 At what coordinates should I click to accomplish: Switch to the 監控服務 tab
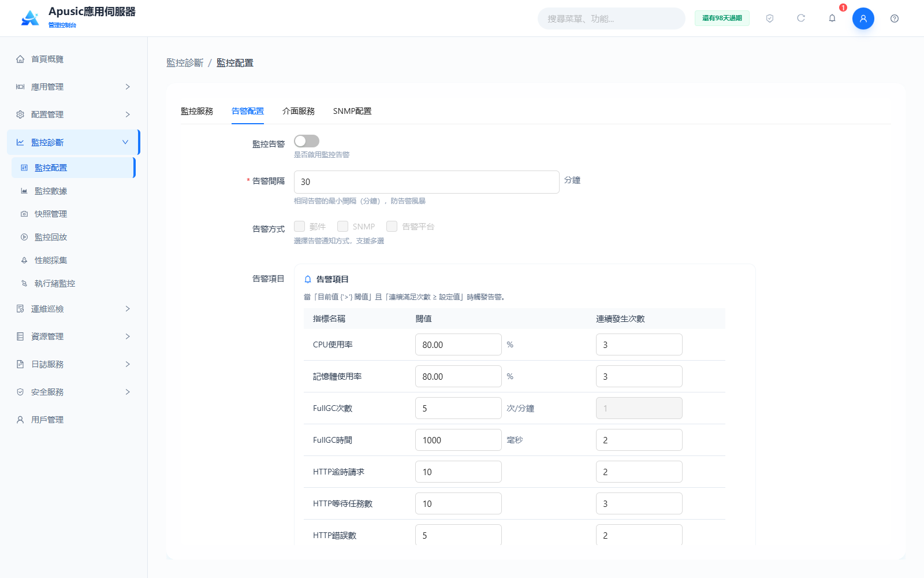[x=197, y=111]
